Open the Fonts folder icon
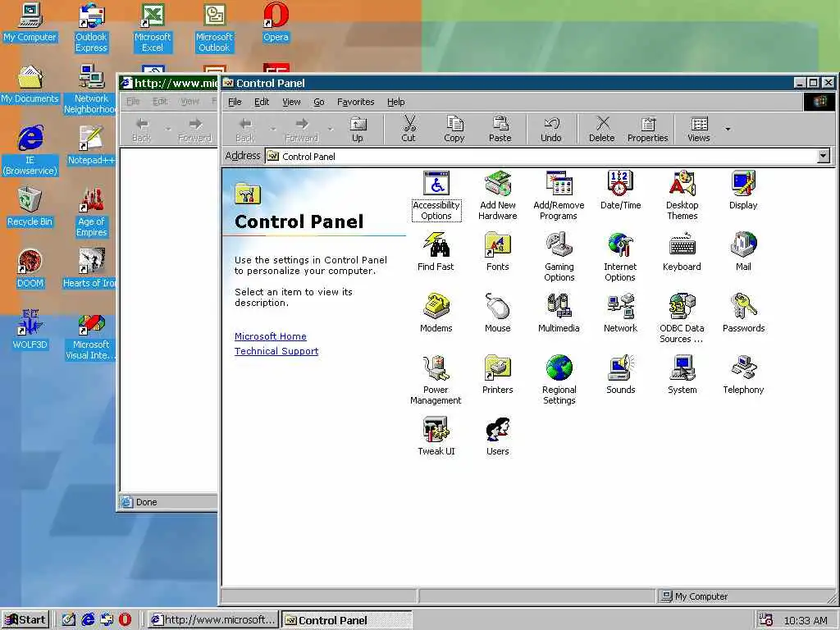Screen dimensions: 840x630 (x=498, y=253)
